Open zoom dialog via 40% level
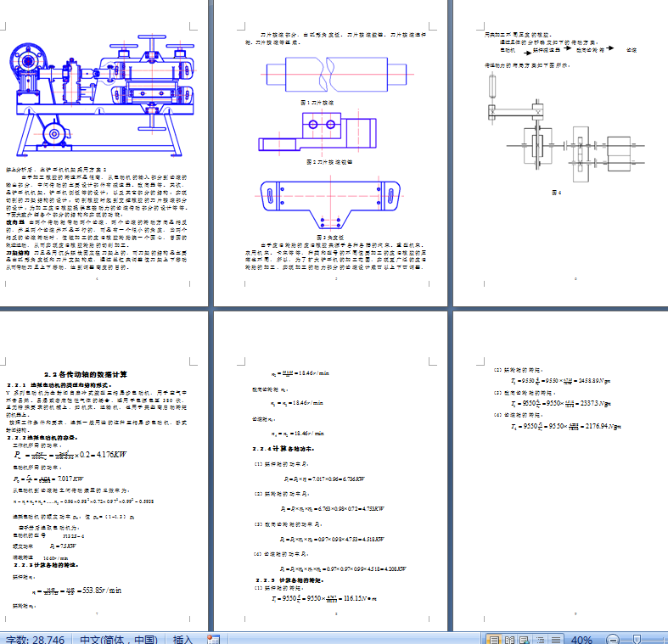This screenshot has height=644, width=668. [581, 639]
